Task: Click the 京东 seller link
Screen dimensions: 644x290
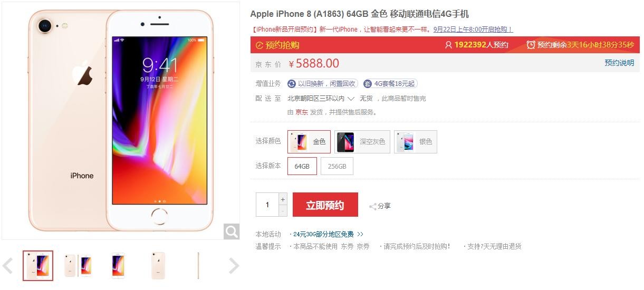Action: point(302,112)
